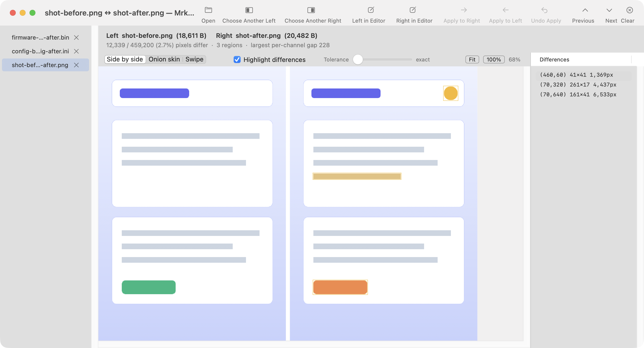Apply to Right arrow
Screen dimensions: 644x348
[463, 10]
